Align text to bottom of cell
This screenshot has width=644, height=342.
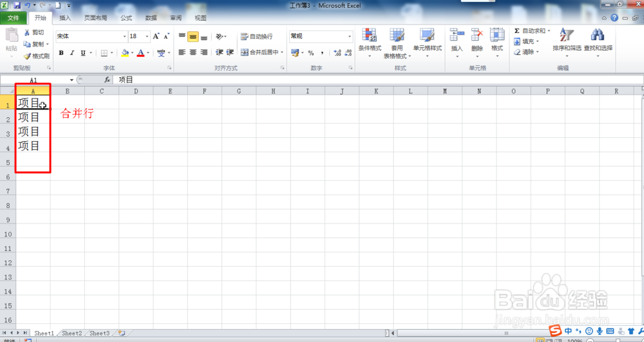204,37
